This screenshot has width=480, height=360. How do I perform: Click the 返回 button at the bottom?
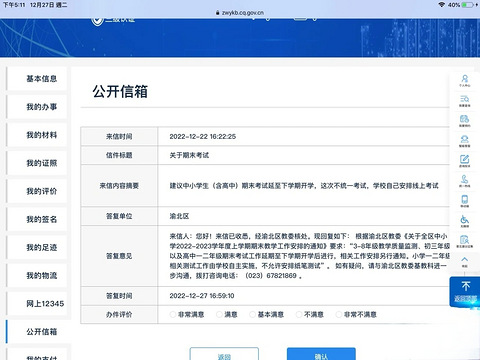(224, 354)
